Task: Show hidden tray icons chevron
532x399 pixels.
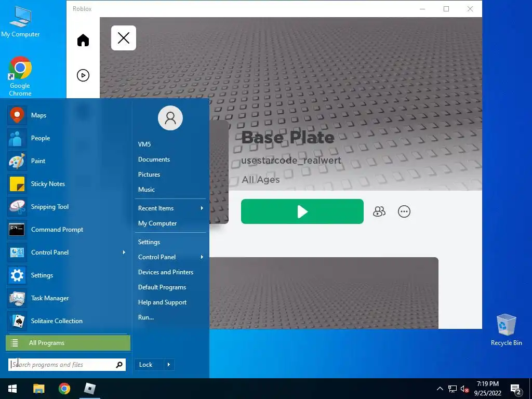Action: (x=440, y=389)
